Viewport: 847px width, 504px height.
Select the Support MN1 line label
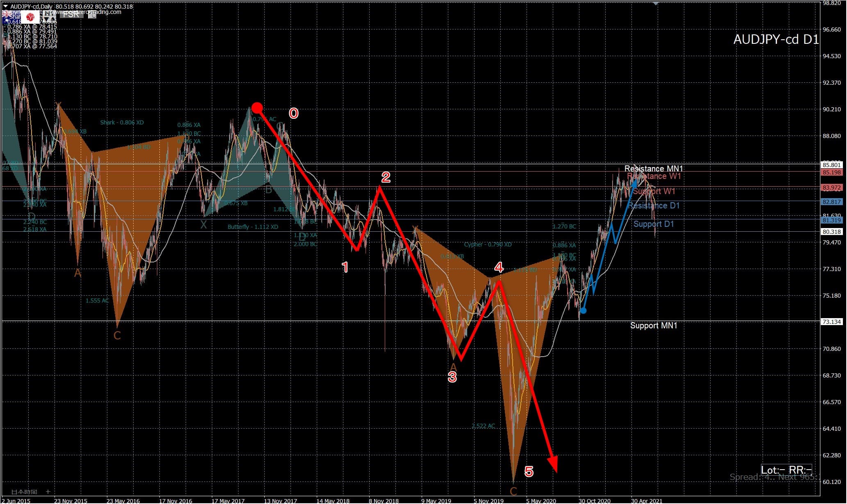654,325
